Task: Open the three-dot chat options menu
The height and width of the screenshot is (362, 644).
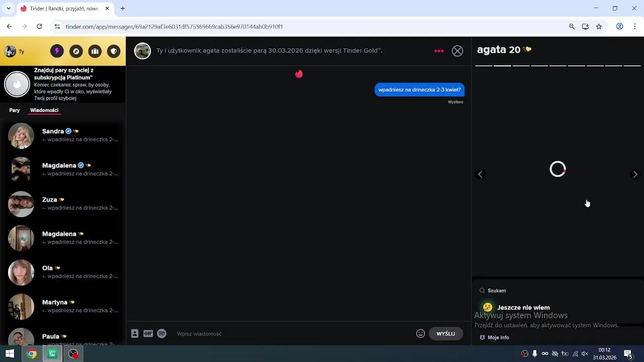Action: (439, 51)
